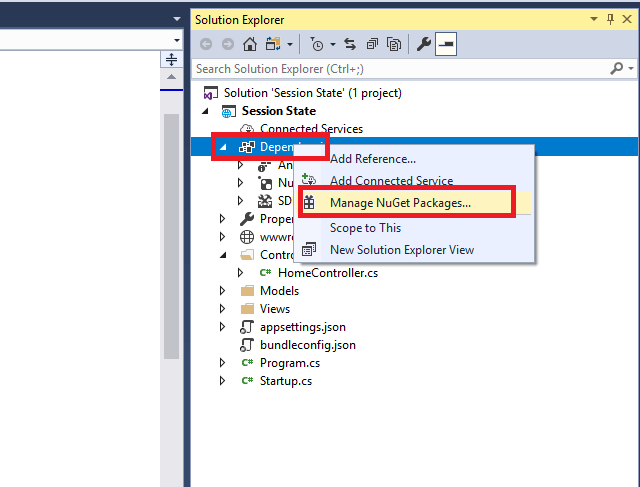Select the HomeController.cs file
640x487 pixels.
pyautogui.click(x=328, y=273)
